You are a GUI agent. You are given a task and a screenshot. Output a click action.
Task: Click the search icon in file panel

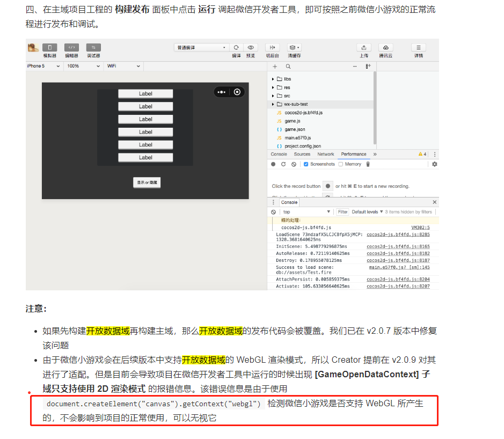[288, 67]
